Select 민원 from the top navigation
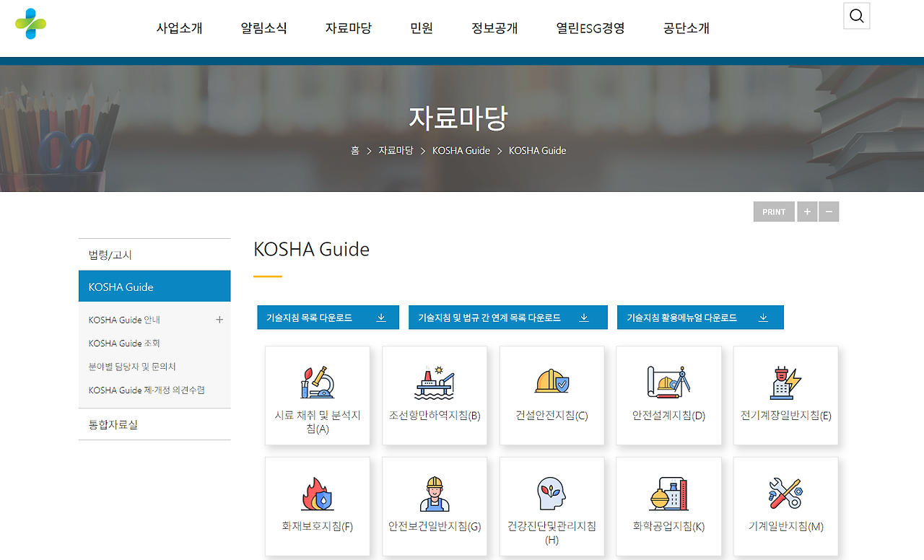Image resolution: width=924 pixels, height=560 pixels. [421, 28]
